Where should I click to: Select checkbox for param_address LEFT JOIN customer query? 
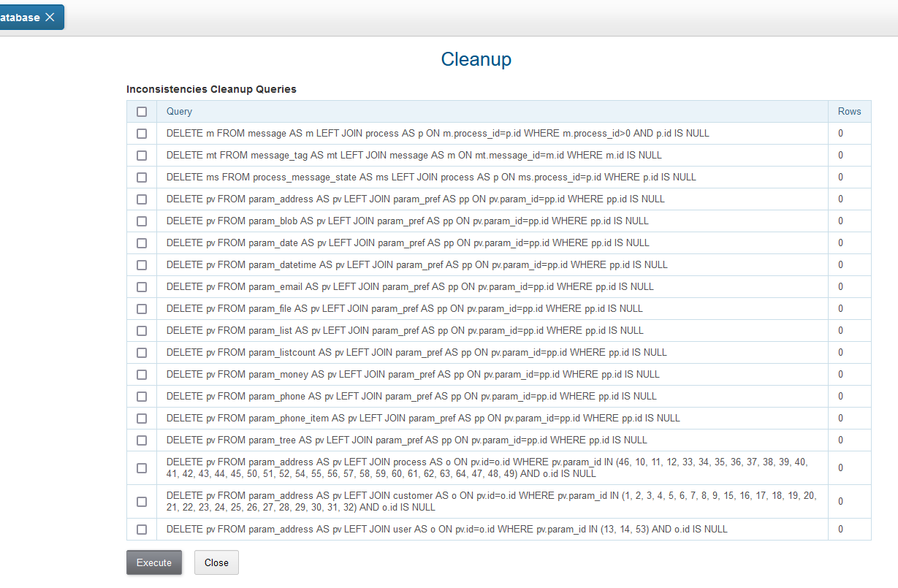(x=142, y=502)
